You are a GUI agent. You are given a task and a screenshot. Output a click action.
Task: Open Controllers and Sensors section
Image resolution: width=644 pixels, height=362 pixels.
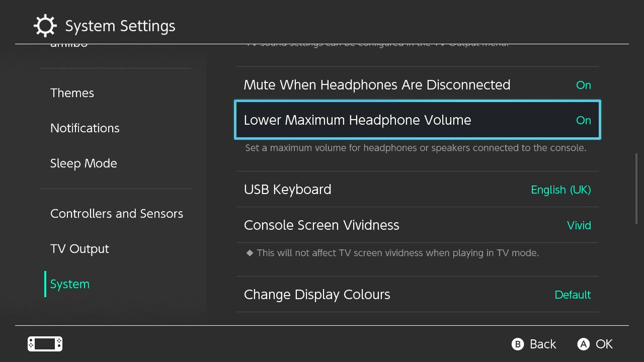116,214
